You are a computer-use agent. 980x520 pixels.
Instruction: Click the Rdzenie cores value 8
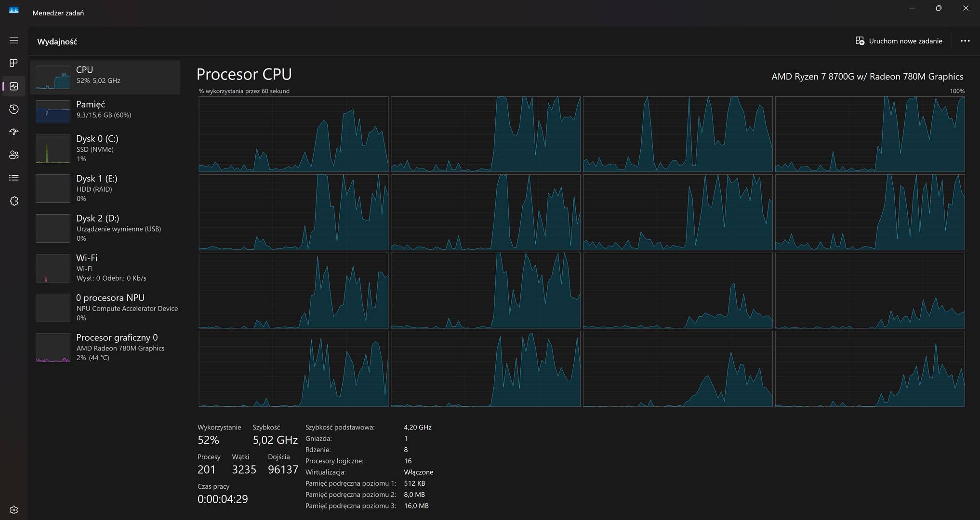tap(406, 450)
